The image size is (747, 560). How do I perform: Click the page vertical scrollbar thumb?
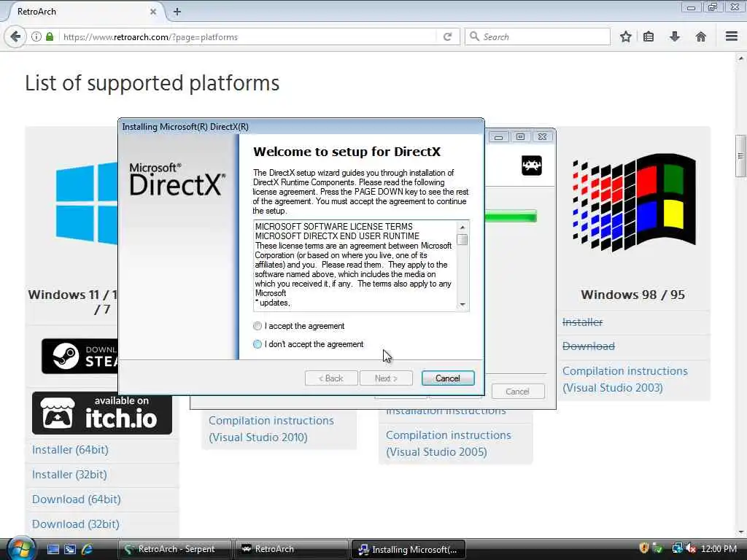(740, 156)
